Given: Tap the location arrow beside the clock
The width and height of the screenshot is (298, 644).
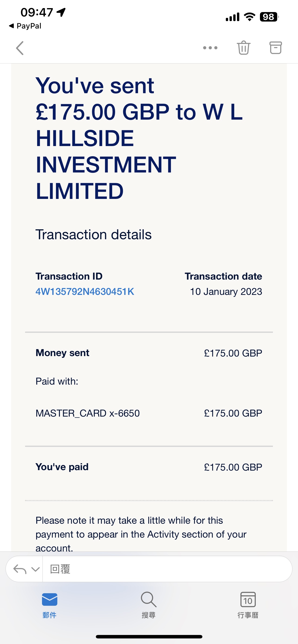Looking at the screenshot, I should tap(61, 12).
